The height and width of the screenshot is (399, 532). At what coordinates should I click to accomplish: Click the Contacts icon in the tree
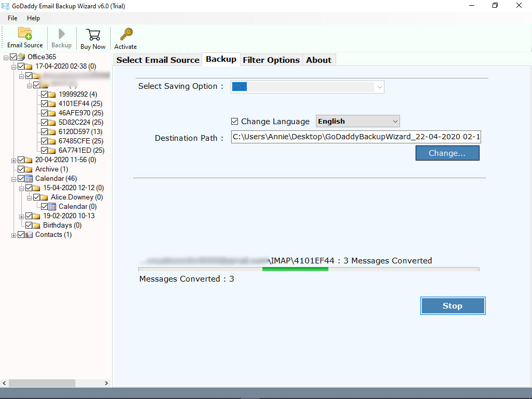(x=29, y=235)
